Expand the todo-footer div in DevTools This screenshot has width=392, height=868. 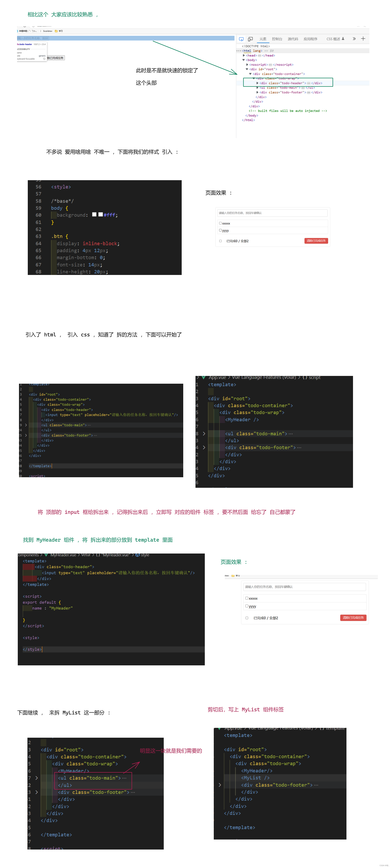257,92
